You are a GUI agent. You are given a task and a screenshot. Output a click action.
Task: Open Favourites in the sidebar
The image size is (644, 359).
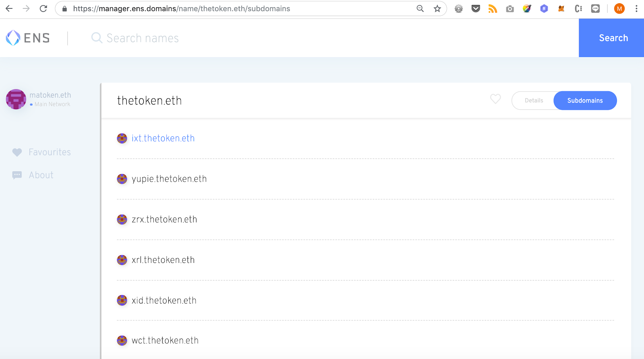50,152
